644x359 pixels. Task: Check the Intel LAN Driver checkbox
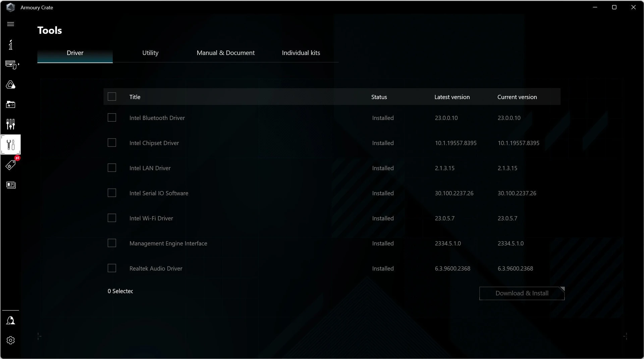(112, 168)
